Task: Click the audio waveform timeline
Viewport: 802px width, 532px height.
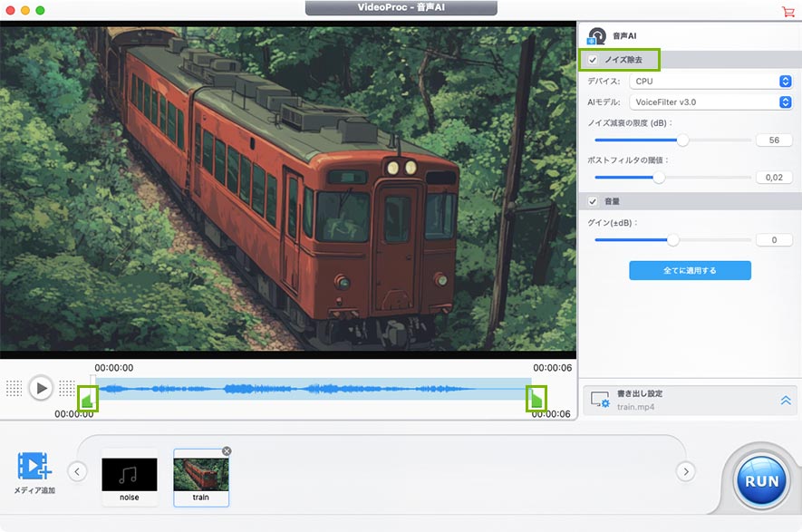Action: point(313,390)
